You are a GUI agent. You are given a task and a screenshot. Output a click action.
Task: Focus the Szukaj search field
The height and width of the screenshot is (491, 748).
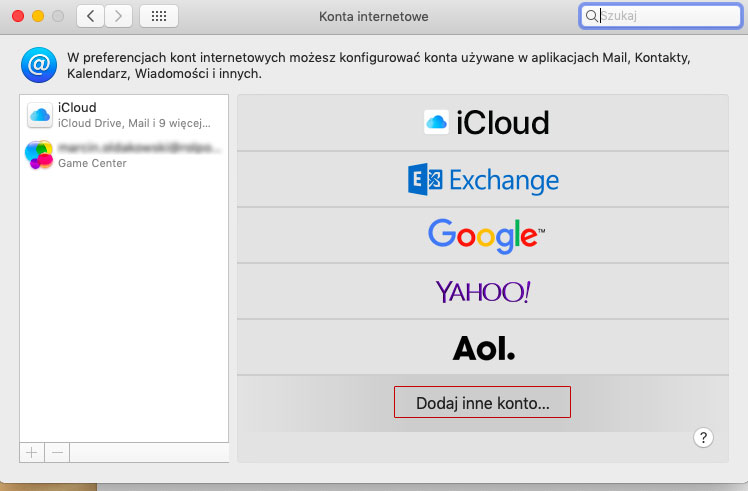coord(660,16)
